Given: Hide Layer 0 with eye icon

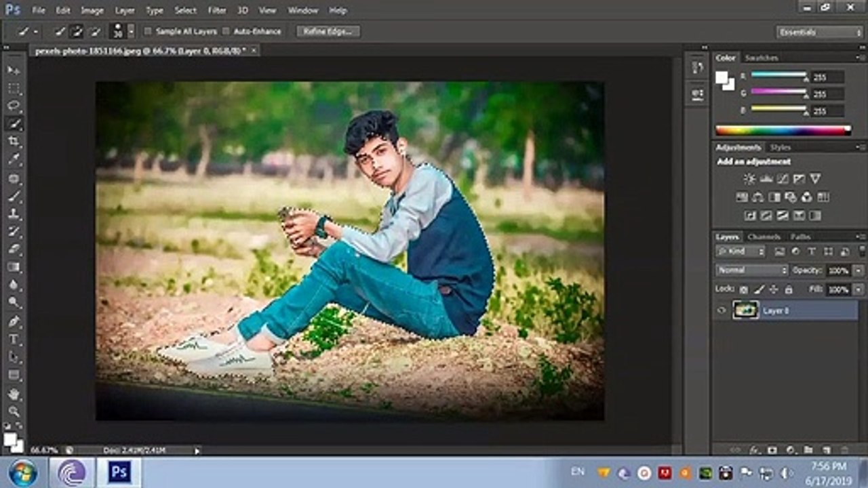Looking at the screenshot, I should pyautogui.click(x=722, y=310).
